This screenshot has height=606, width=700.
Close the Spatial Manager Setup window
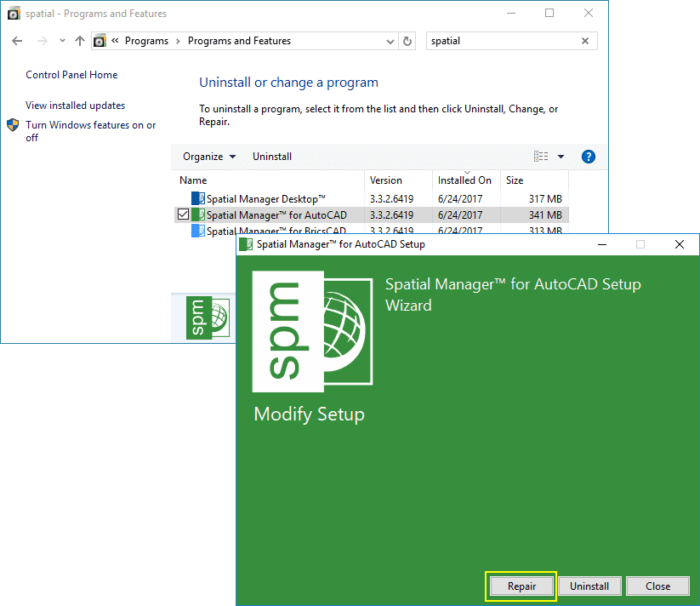tap(679, 244)
